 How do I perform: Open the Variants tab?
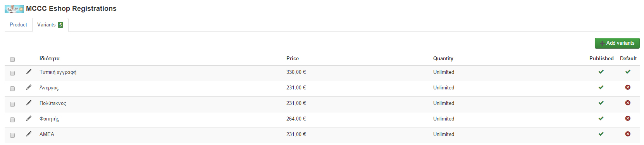50,25
